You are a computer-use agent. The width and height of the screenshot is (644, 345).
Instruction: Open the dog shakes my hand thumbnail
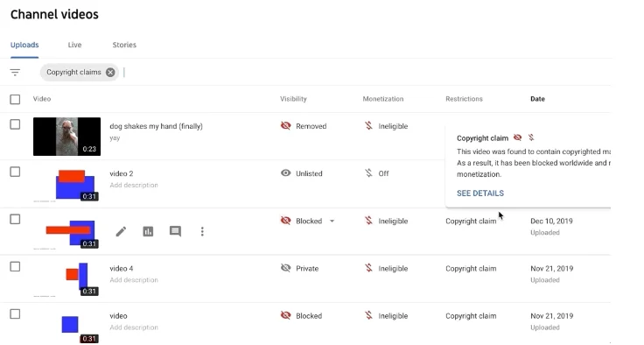click(x=67, y=137)
